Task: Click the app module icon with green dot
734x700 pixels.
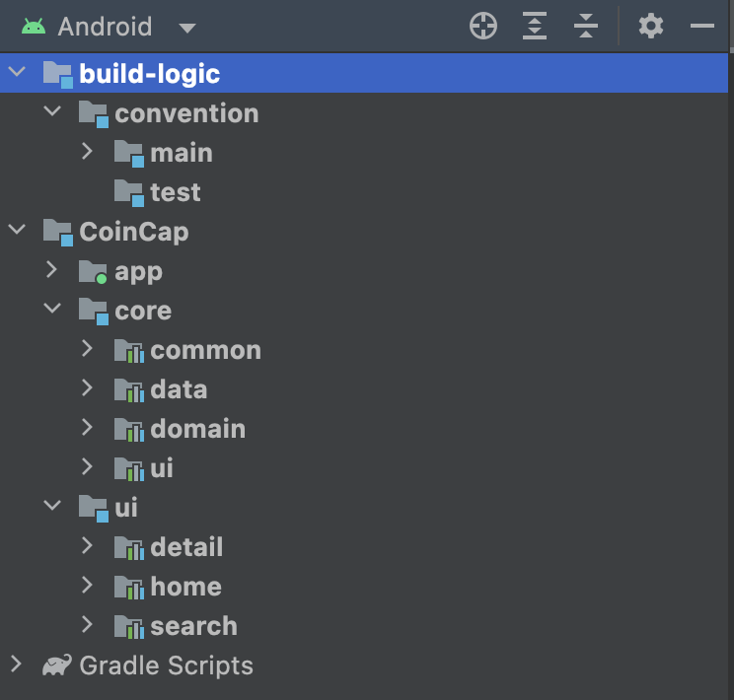Action: coord(93,272)
